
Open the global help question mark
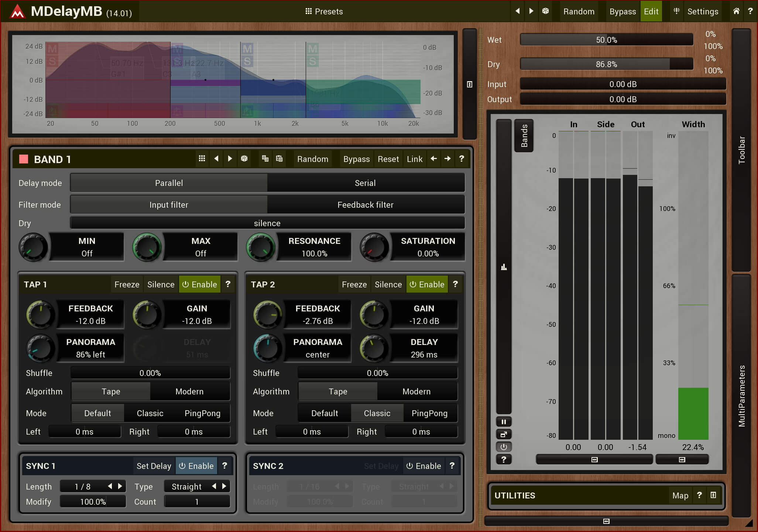click(x=750, y=11)
